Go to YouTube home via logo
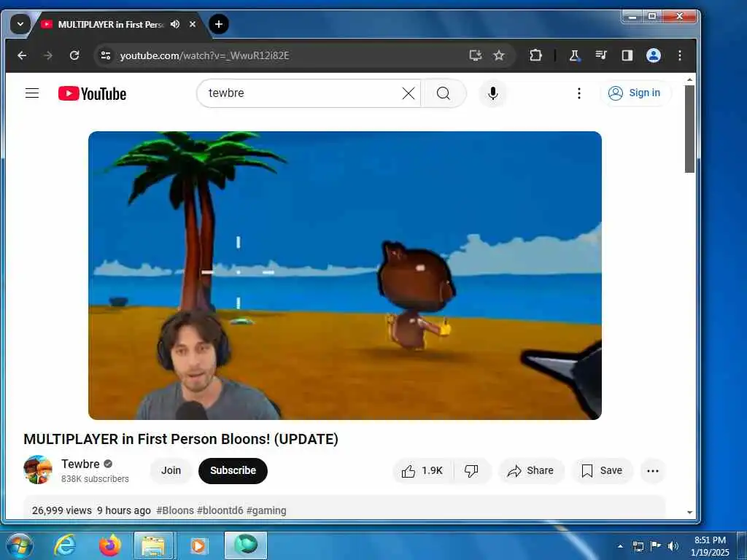 93,93
